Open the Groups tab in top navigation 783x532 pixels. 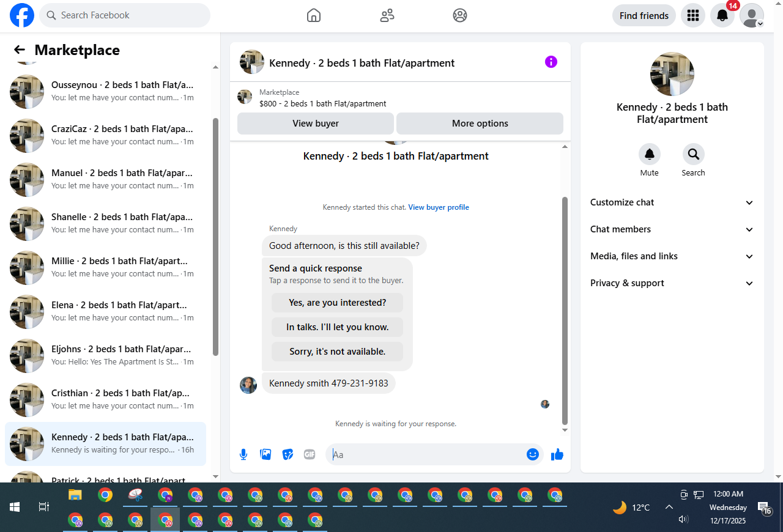click(x=460, y=15)
